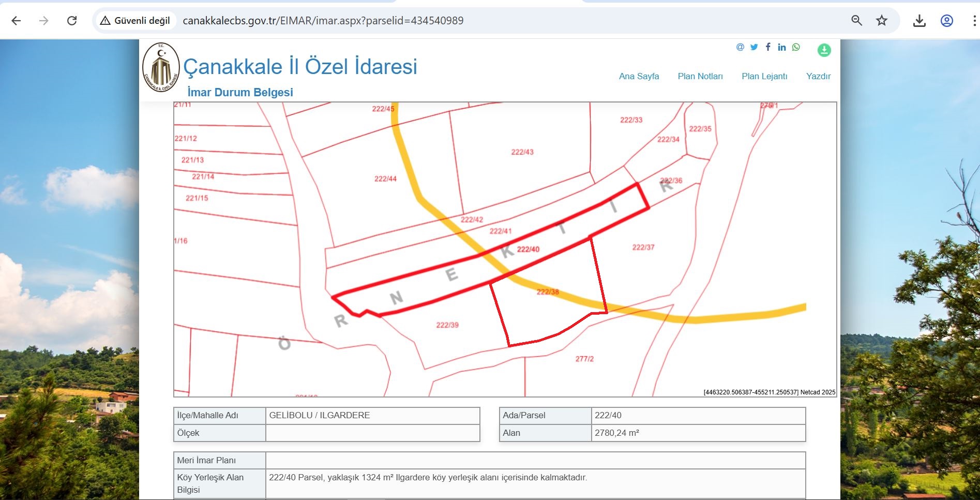Click parcel label 221/14 on the map

tap(203, 177)
